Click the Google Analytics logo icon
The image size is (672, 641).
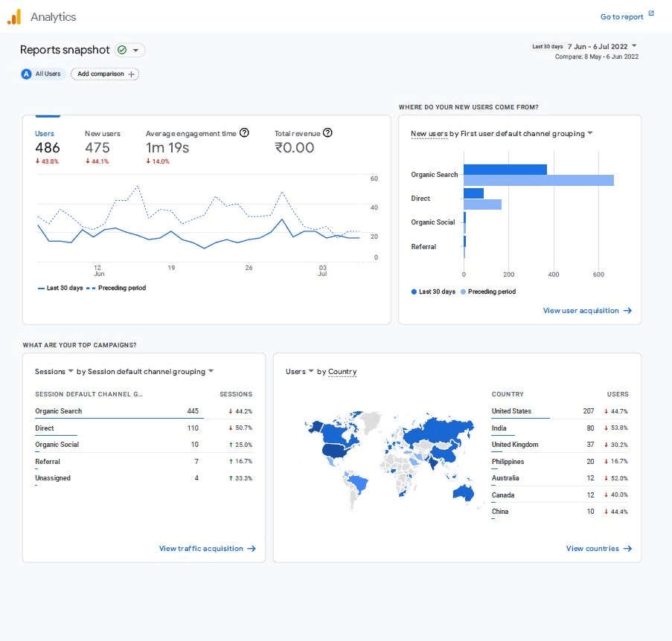pos(14,16)
